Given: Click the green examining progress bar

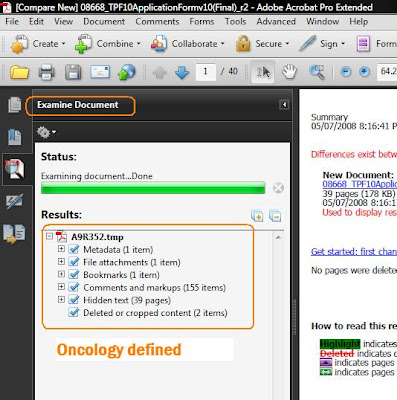Looking at the screenshot, I should pos(153,188).
